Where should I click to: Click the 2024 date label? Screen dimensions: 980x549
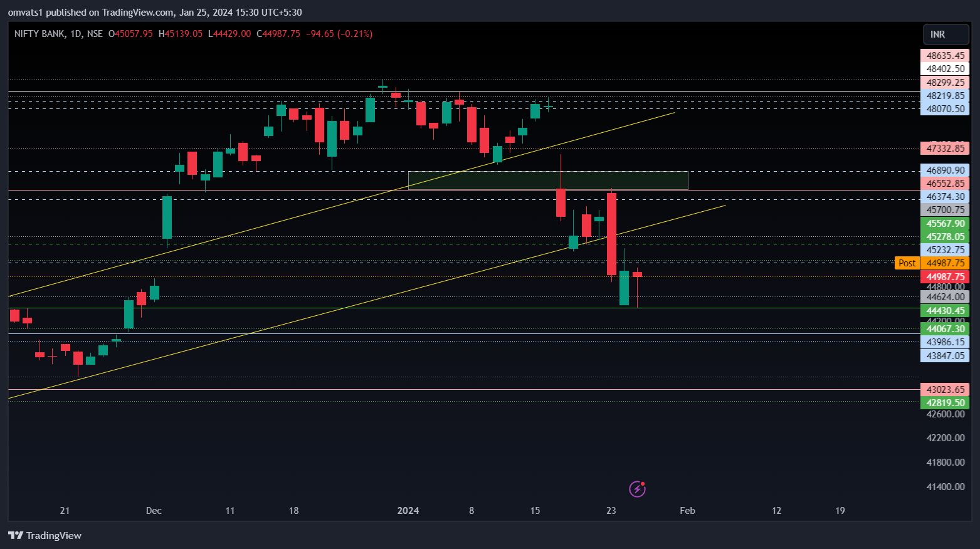(408, 511)
